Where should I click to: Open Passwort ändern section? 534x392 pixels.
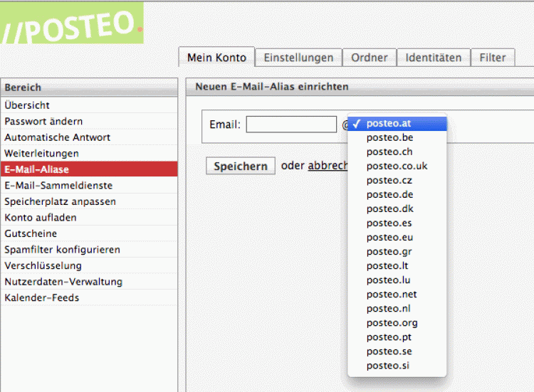89,121
